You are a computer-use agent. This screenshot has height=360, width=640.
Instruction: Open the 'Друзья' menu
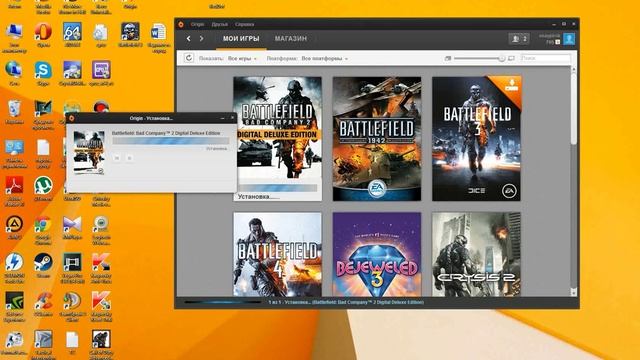220,24
